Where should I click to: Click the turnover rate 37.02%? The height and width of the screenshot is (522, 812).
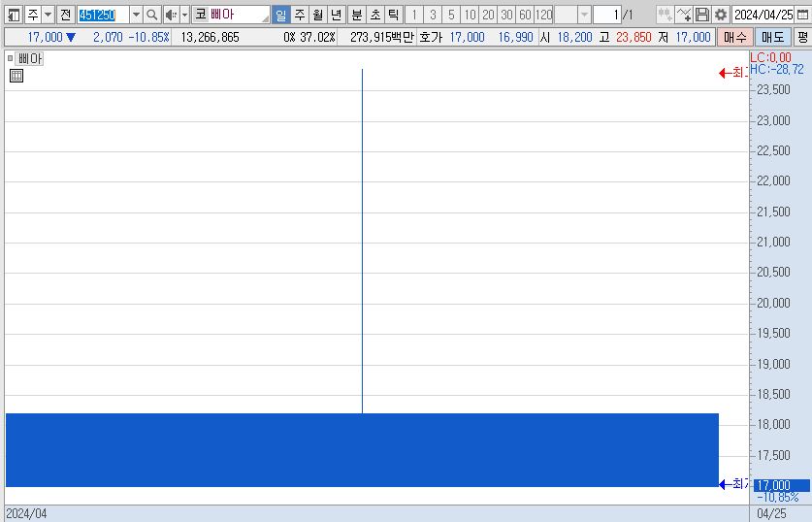[x=317, y=37]
